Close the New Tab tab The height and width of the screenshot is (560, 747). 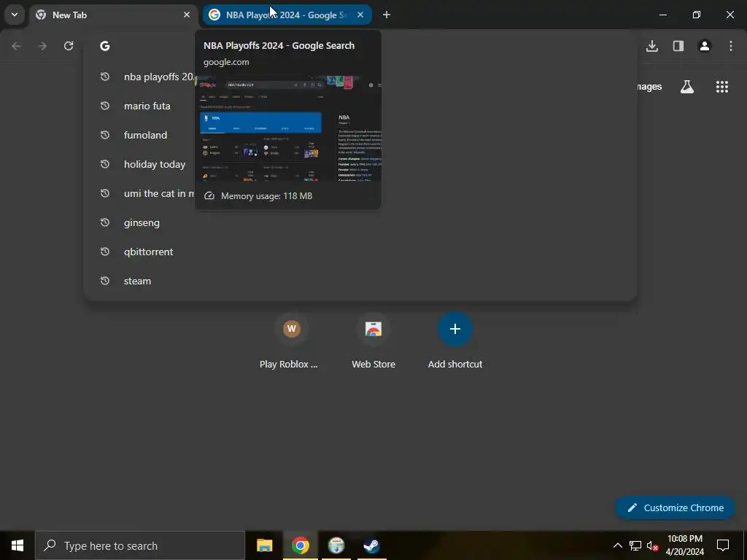click(x=186, y=15)
